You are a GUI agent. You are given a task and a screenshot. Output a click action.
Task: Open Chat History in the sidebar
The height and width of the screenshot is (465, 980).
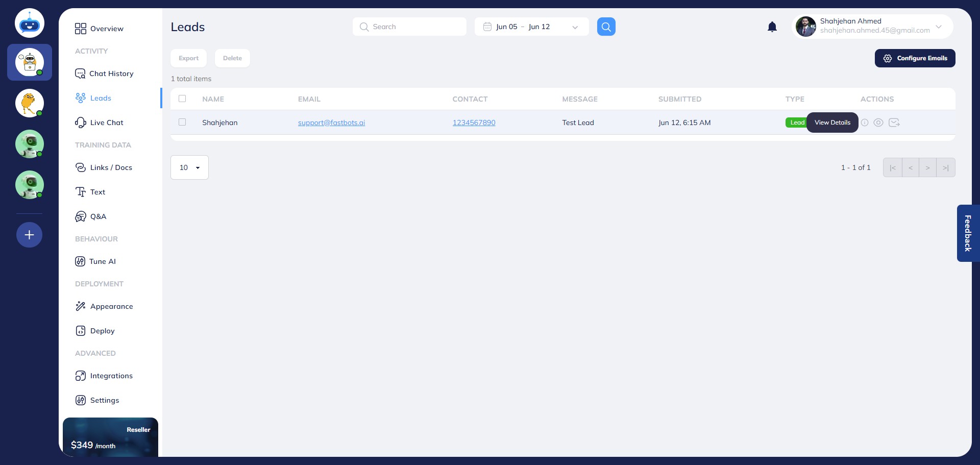coord(111,74)
